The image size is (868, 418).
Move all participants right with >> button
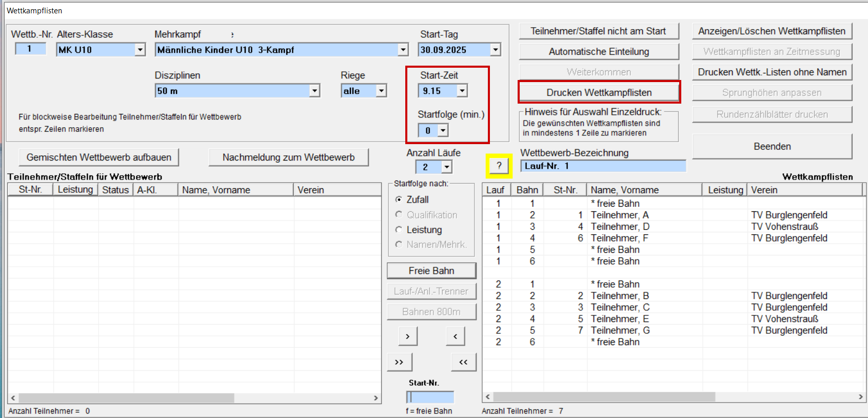(x=399, y=362)
